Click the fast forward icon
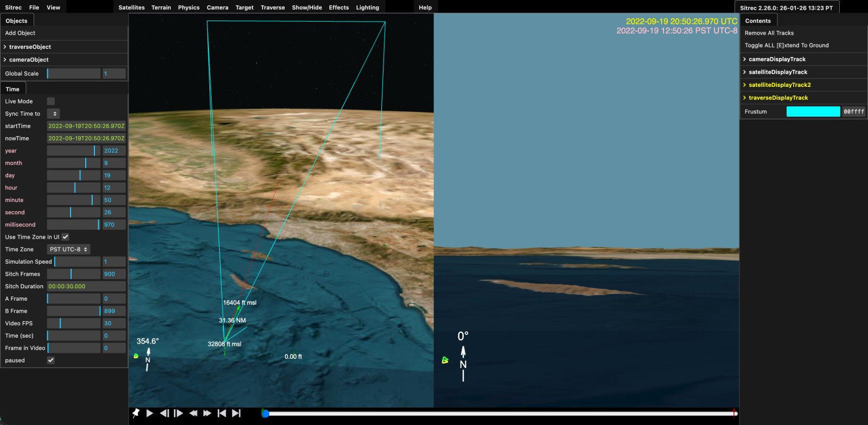 point(207,413)
